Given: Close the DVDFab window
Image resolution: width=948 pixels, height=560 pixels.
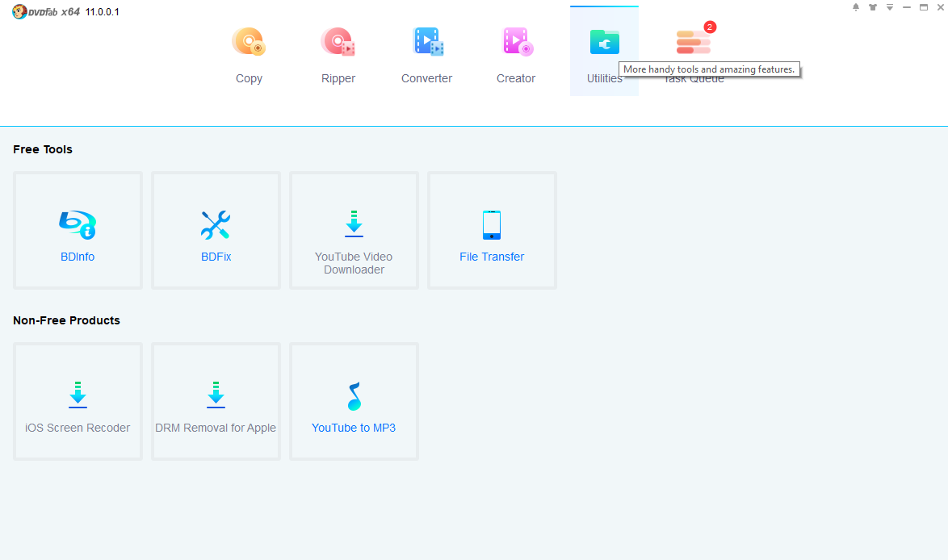Looking at the screenshot, I should (x=940, y=7).
